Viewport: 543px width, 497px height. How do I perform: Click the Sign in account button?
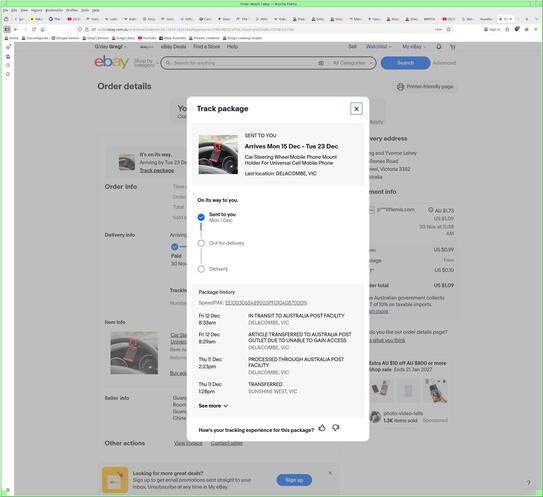point(492,29)
